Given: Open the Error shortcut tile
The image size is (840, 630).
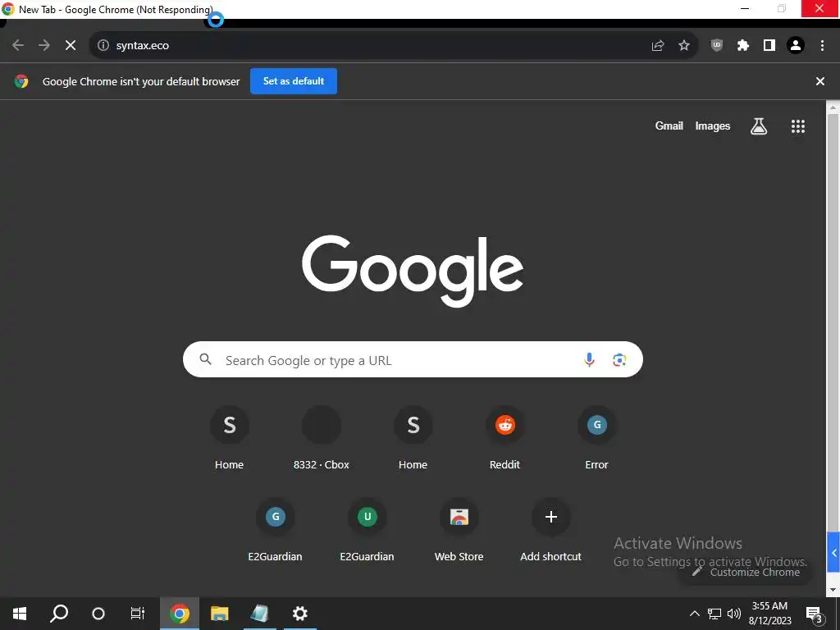Looking at the screenshot, I should [597, 437].
